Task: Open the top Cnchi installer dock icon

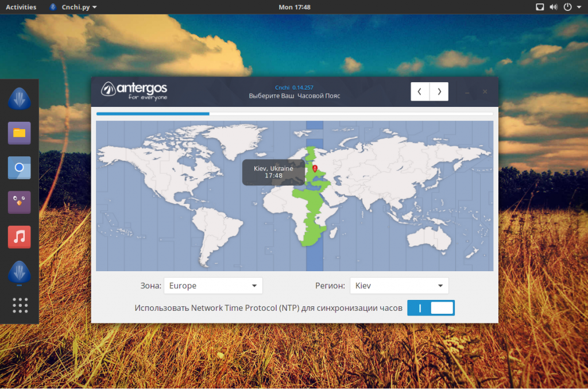Action: coord(19,99)
